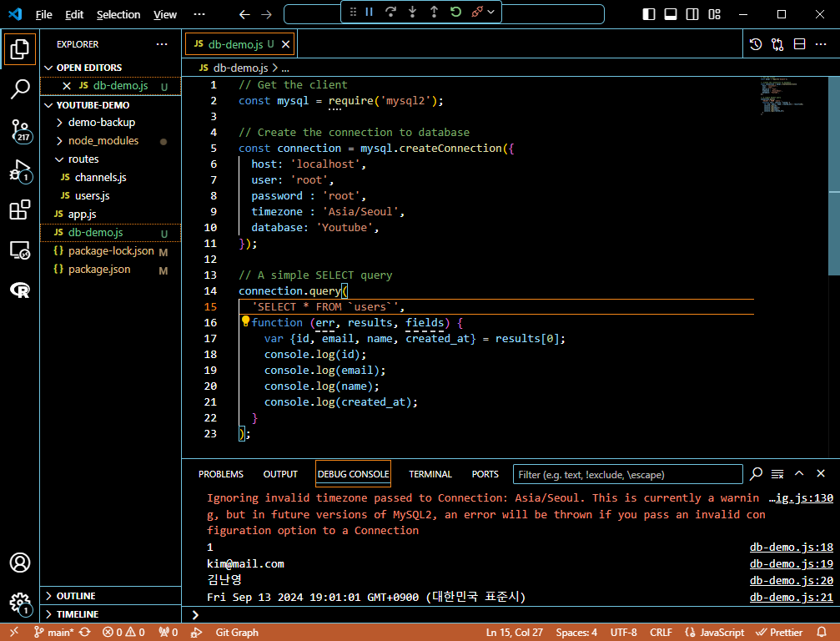This screenshot has height=641, width=840.
Task: Disconnect the debugger
Action: pyautogui.click(x=477, y=12)
